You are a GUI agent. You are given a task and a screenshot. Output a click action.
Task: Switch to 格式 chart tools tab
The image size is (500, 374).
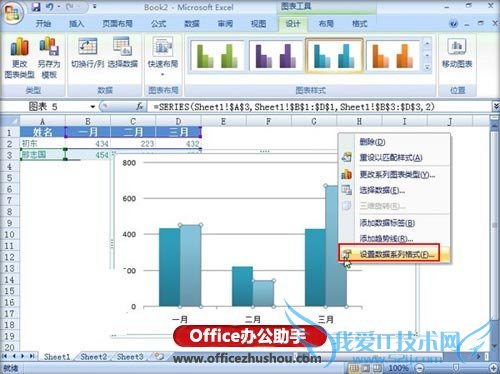click(x=359, y=24)
